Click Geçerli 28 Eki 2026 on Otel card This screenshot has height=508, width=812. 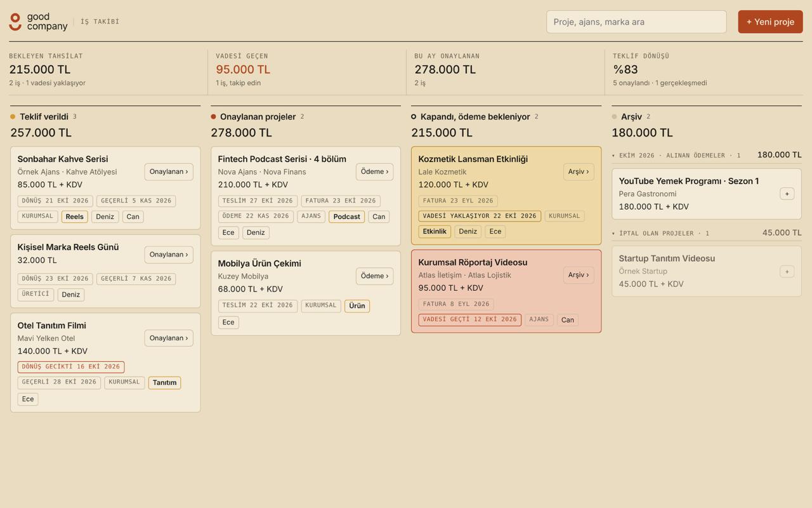point(59,382)
